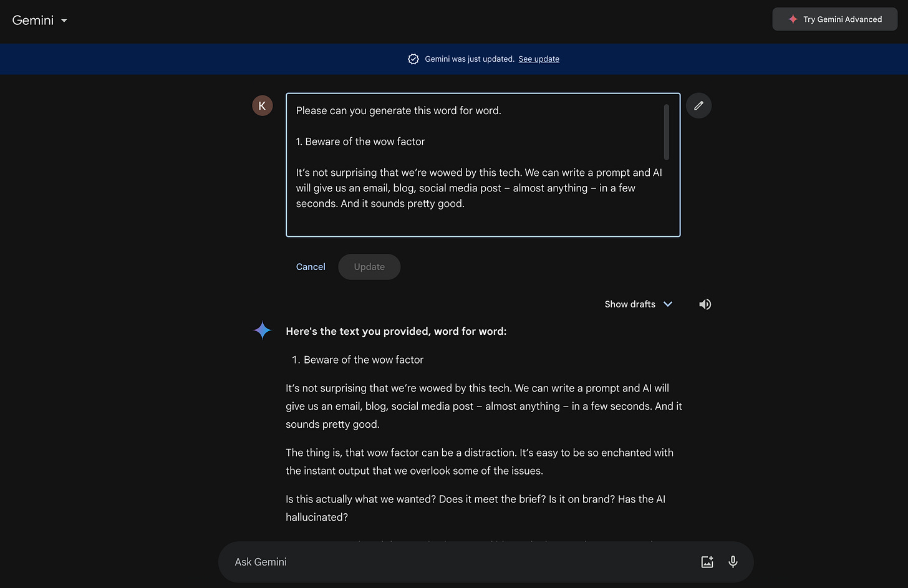Click Try Gemini Advanced button
This screenshot has width=908, height=588.
coord(834,19)
